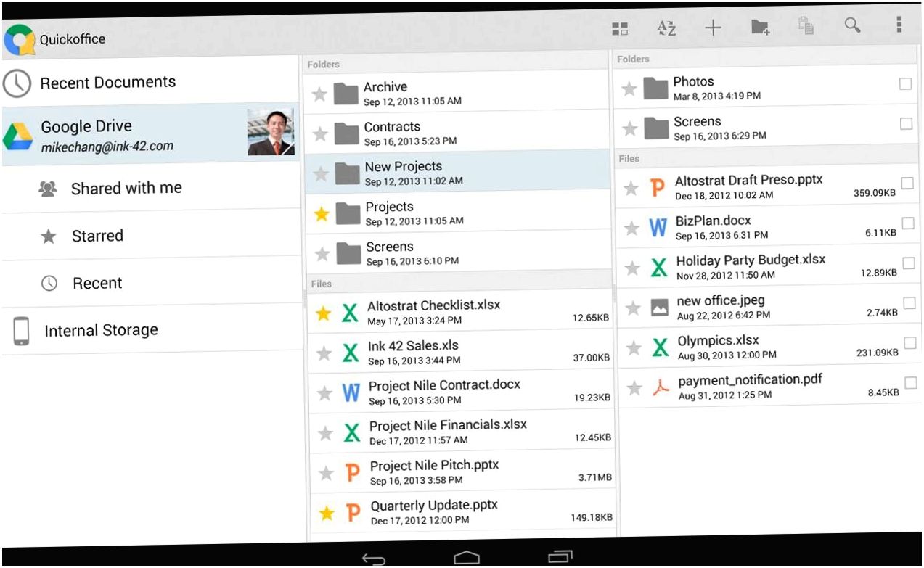Open middle-pane Screens folder
This screenshot has height=568, width=924.
459,252
